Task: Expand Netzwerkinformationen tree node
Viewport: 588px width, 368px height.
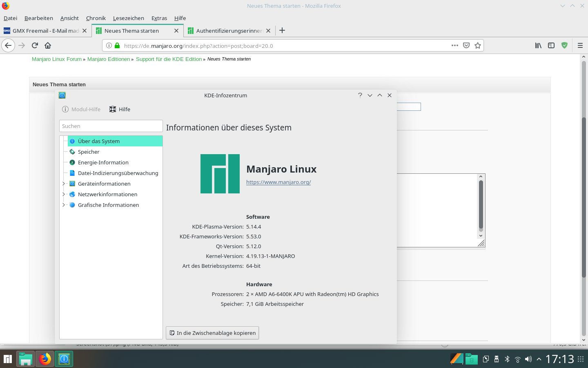Action: [x=64, y=194]
